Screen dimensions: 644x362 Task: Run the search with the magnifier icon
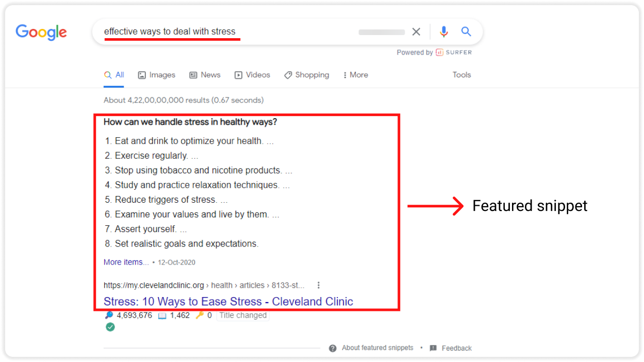pos(466,31)
